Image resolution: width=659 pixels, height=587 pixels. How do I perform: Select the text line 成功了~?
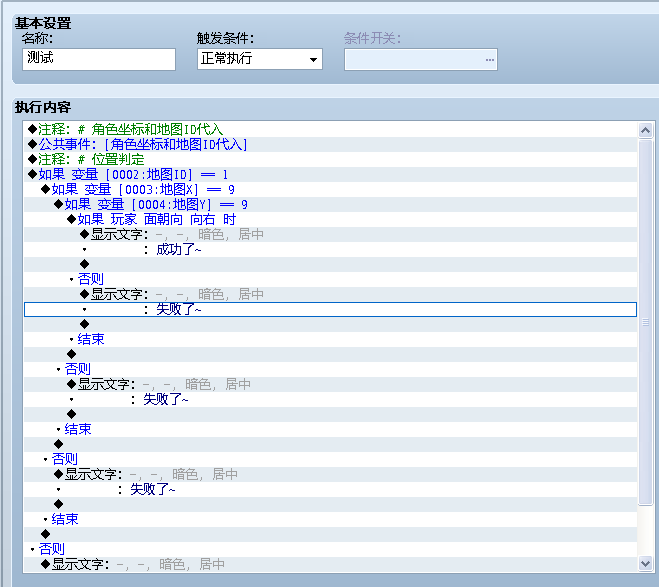330,250
